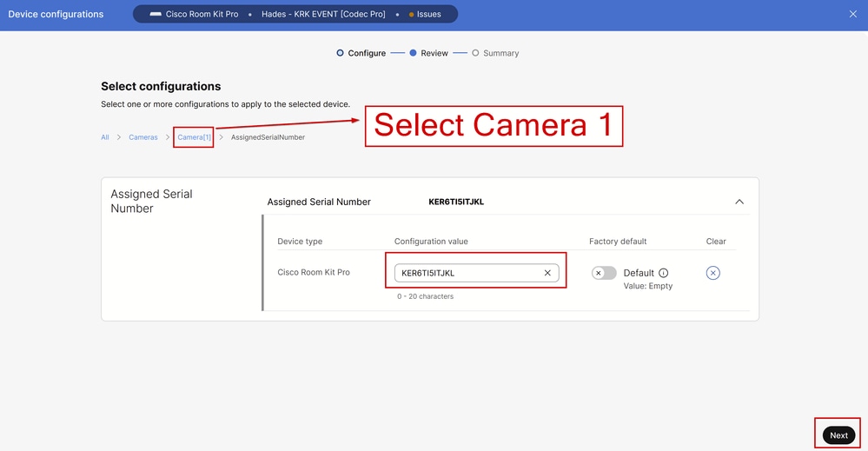This screenshot has width=868, height=451.
Task: Focus the serial number configuration value field
Action: pos(476,273)
